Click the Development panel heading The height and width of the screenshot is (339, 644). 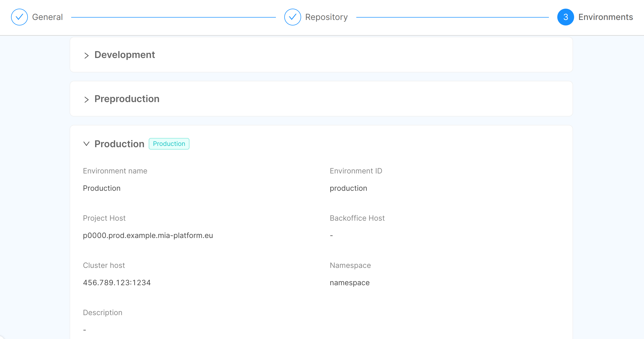coord(125,55)
